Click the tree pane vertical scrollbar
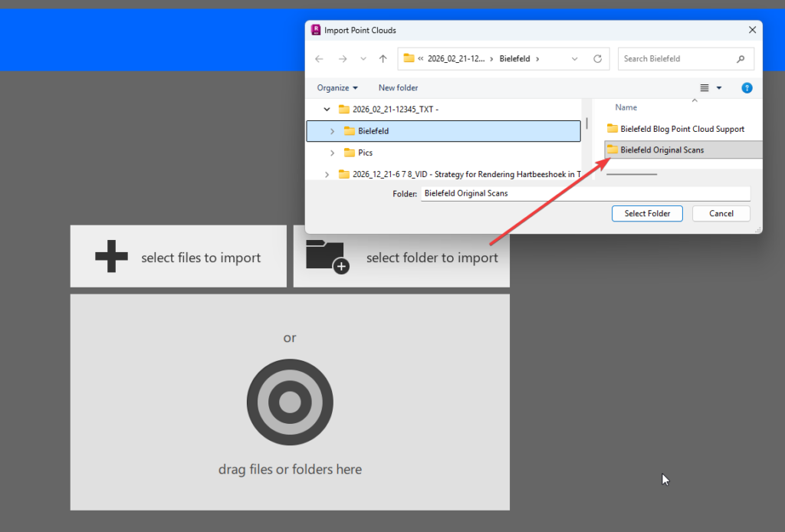The height and width of the screenshot is (532, 785). click(586, 123)
